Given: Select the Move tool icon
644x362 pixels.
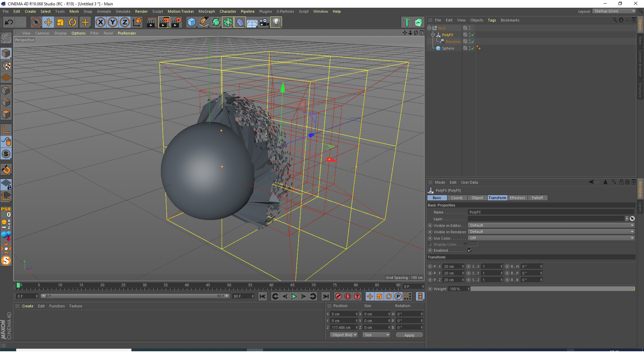Looking at the screenshot, I should (x=48, y=22).
